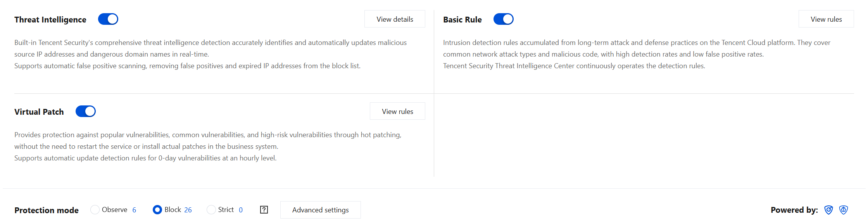Choose the Block protection mode
This screenshot has height=224, width=868.
tap(157, 210)
